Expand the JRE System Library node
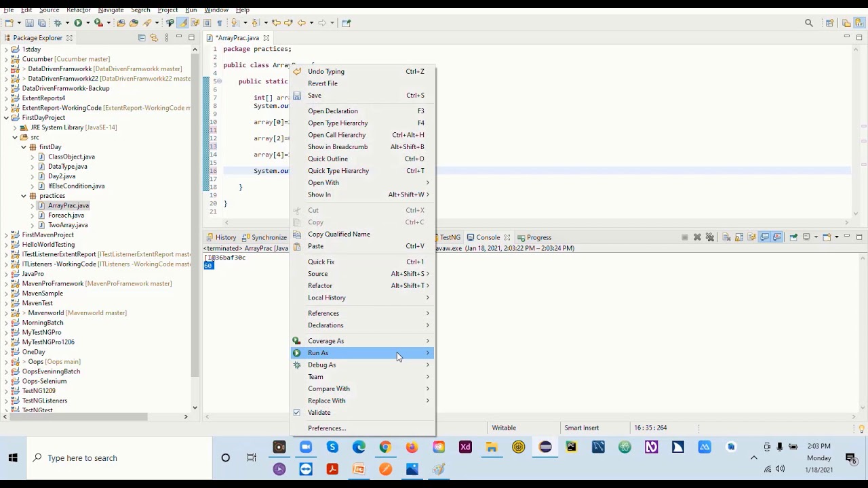This screenshot has width=868, height=488. (x=15, y=127)
